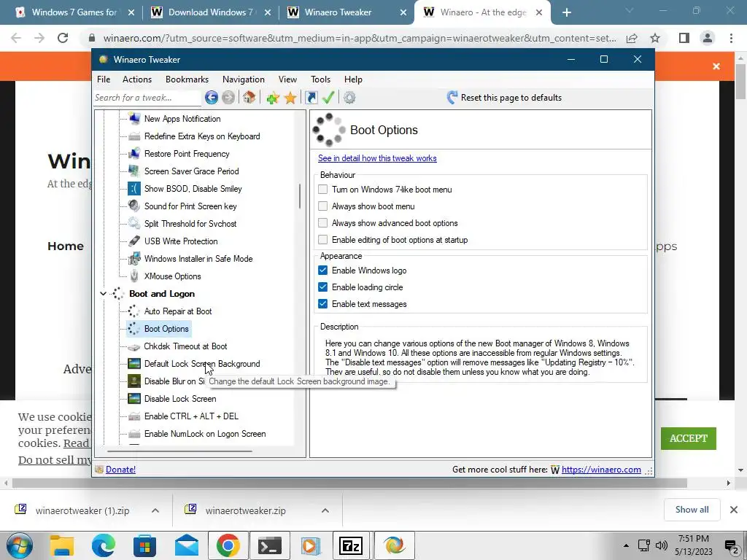Open See in detail how this tweak works
This screenshot has height=560, width=747.
(x=377, y=158)
